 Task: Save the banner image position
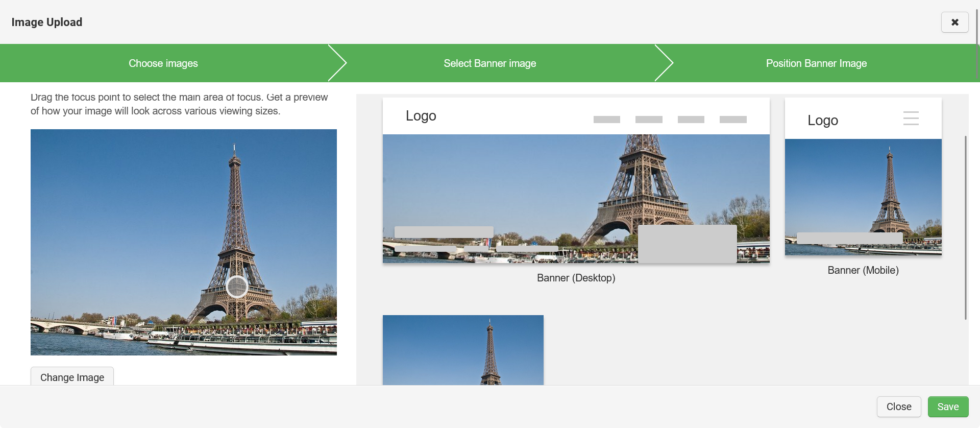tap(948, 407)
